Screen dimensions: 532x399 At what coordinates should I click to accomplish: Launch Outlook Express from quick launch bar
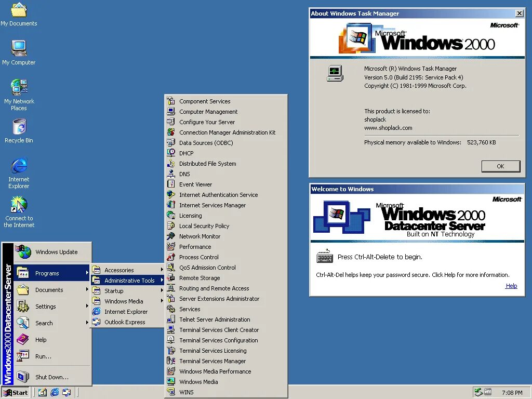click(66, 393)
